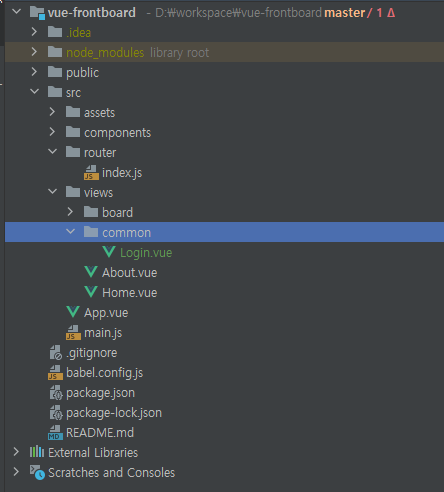Click the node_modules folder name
The height and width of the screenshot is (492, 444).
tap(105, 53)
